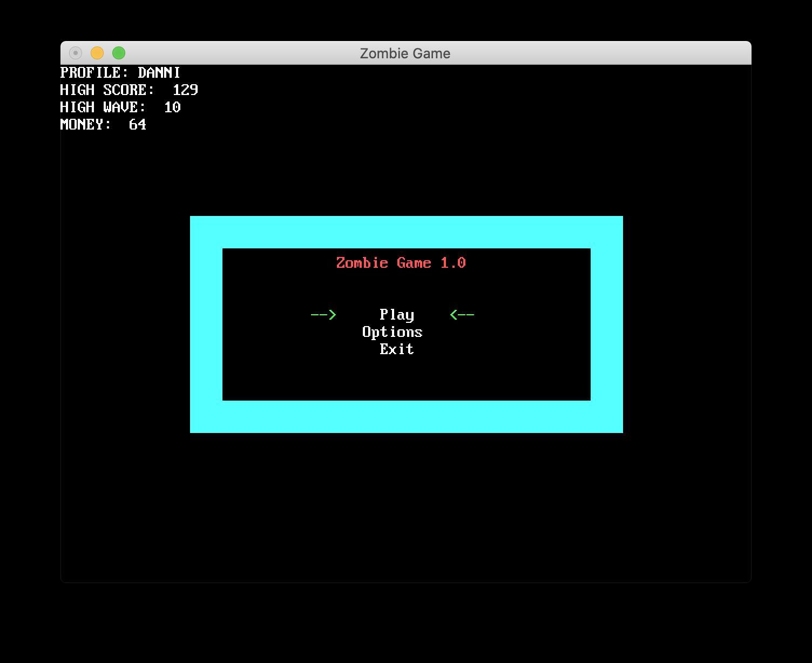Click the gray disabled close button
Image resolution: width=812 pixels, height=663 pixels.
tap(76, 53)
